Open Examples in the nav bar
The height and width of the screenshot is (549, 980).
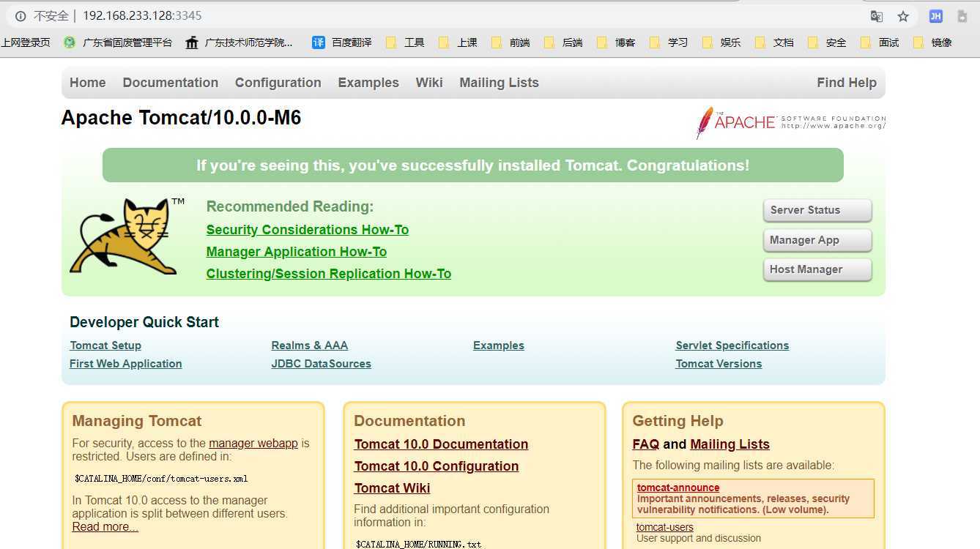coord(368,83)
